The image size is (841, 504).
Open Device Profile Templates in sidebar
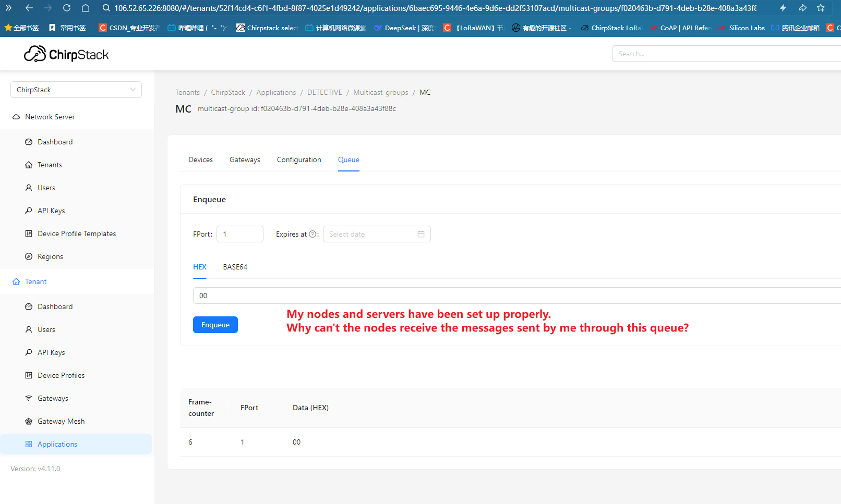(x=77, y=233)
